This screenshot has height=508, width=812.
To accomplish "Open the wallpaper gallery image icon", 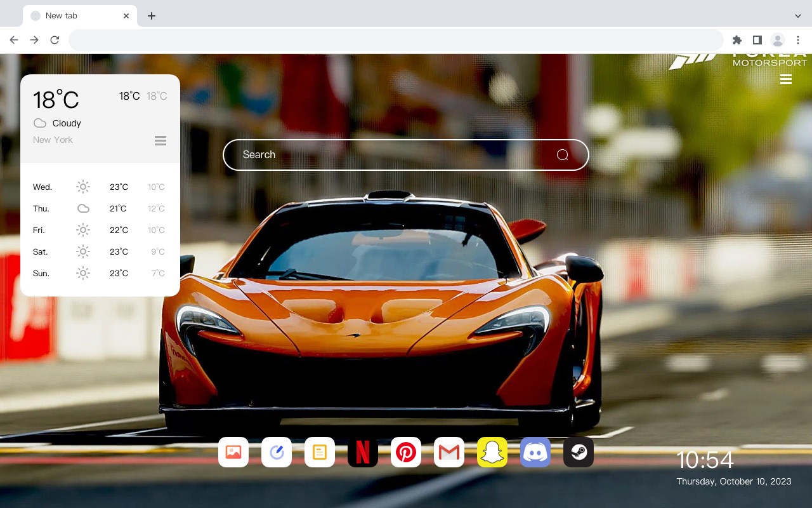I will (x=233, y=452).
